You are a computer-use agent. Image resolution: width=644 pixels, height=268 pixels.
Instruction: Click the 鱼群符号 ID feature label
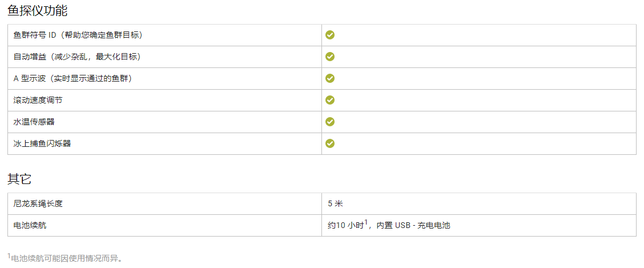[x=78, y=35]
